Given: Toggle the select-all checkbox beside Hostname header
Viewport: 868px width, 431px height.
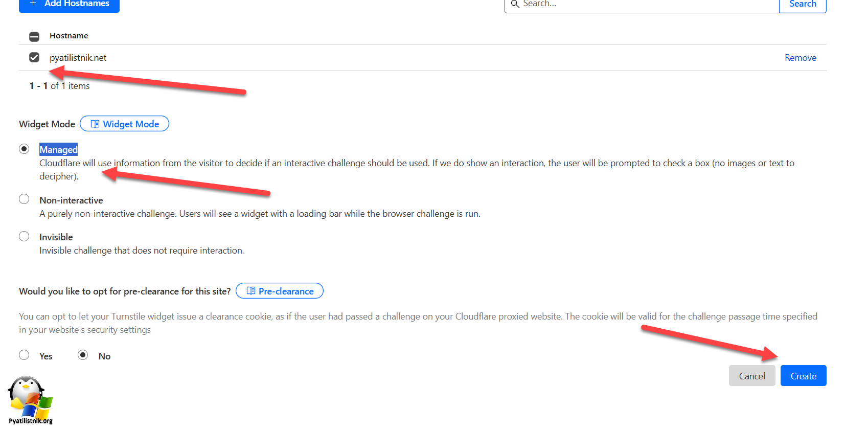Looking at the screenshot, I should click(34, 36).
